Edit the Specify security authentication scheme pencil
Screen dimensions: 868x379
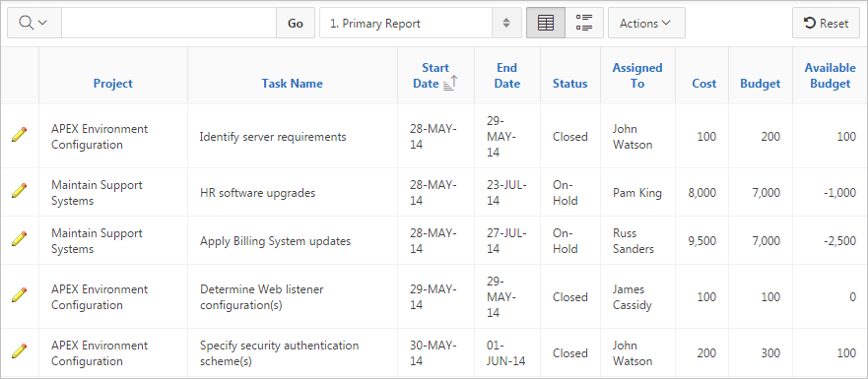[20, 351]
